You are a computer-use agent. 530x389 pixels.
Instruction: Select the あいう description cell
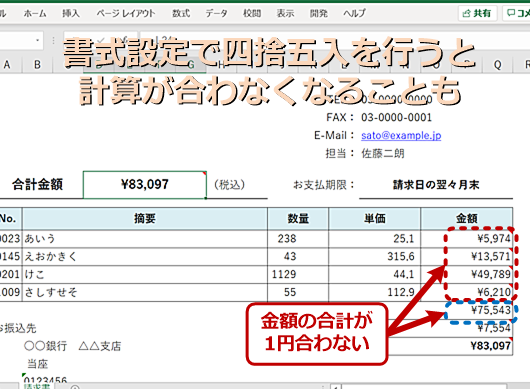click(x=145, y=239)
